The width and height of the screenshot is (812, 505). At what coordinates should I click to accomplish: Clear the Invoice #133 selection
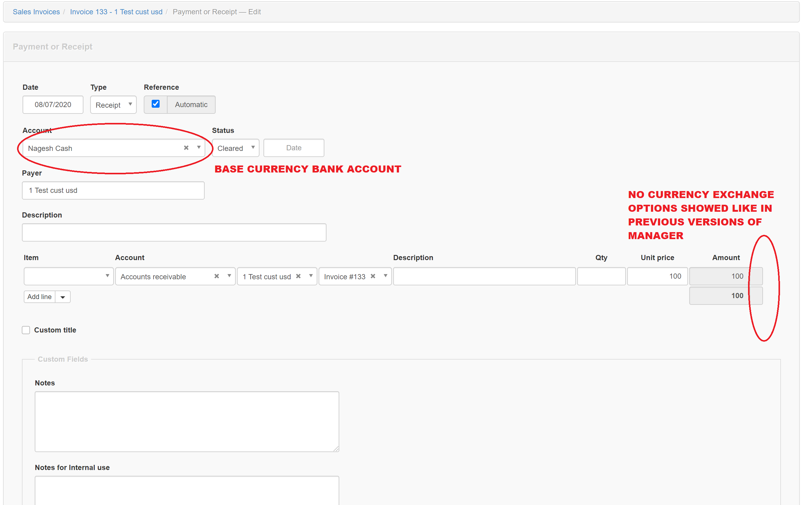pos(373,276)
